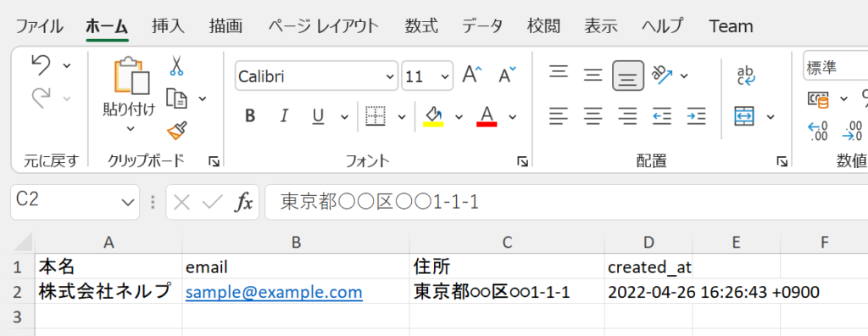Open 校閲 tab

[x=543, y=25]
